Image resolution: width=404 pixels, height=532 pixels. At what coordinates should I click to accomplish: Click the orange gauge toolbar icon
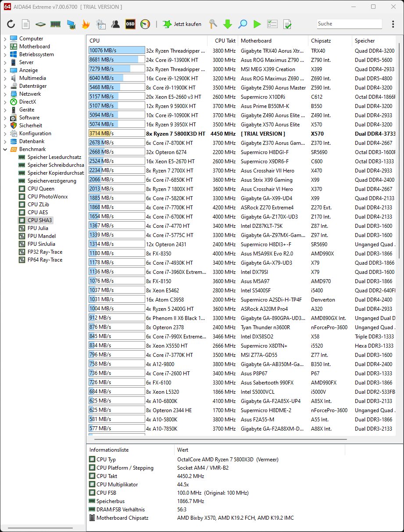[x=145, y=24]
